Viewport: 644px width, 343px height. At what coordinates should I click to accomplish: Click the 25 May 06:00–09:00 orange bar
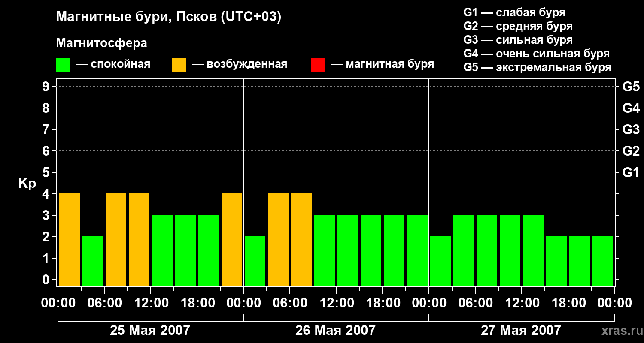(x=116, y=240)
